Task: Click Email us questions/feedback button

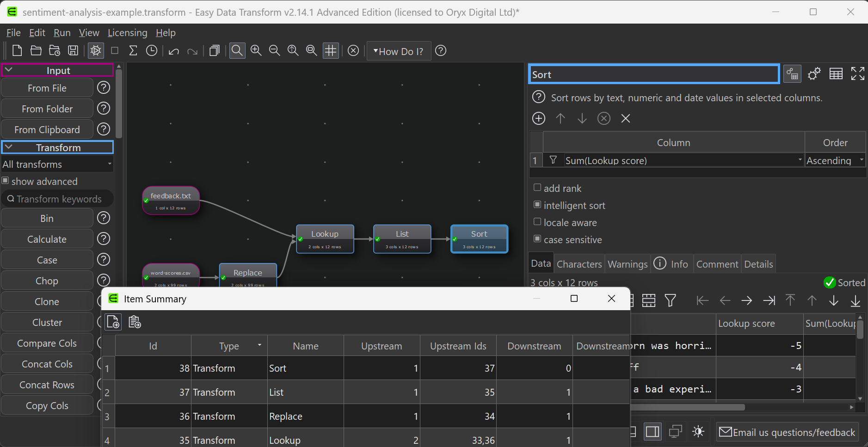Action: [788, 432]
